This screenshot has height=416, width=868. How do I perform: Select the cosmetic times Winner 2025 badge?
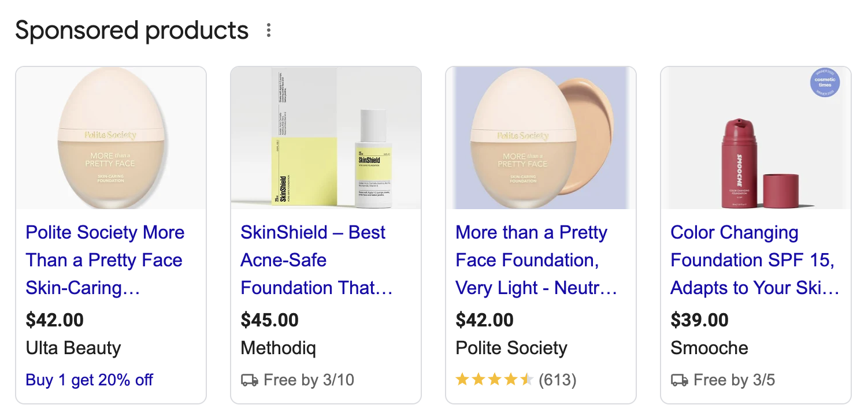click(825, 83)
